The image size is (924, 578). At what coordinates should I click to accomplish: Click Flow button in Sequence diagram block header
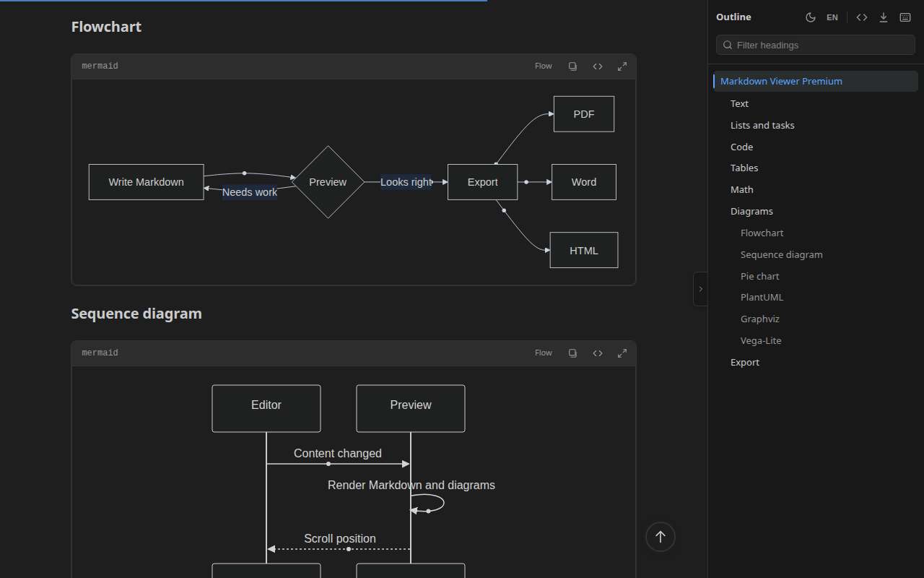pyautogui.click(x=544, y=353)
